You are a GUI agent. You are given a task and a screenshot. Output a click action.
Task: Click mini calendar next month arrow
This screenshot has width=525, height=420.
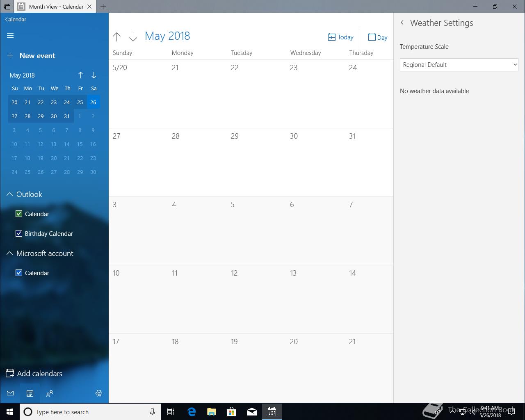coord(94,75)
